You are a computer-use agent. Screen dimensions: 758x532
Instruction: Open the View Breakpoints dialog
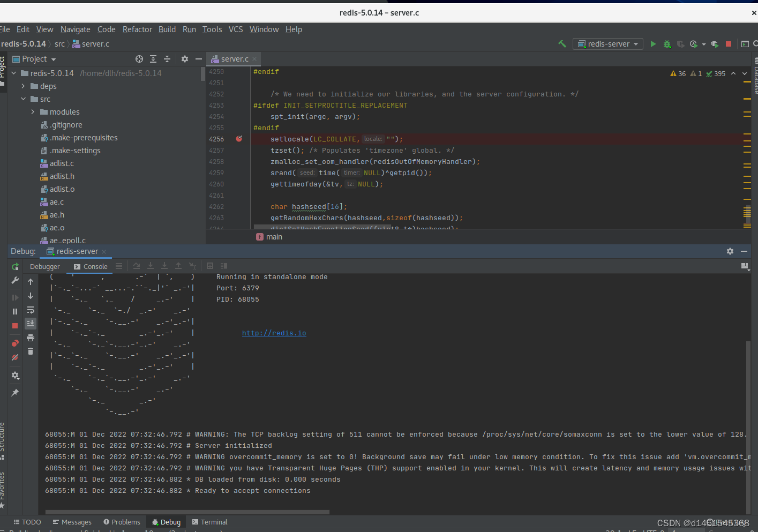tap(15, 342)
